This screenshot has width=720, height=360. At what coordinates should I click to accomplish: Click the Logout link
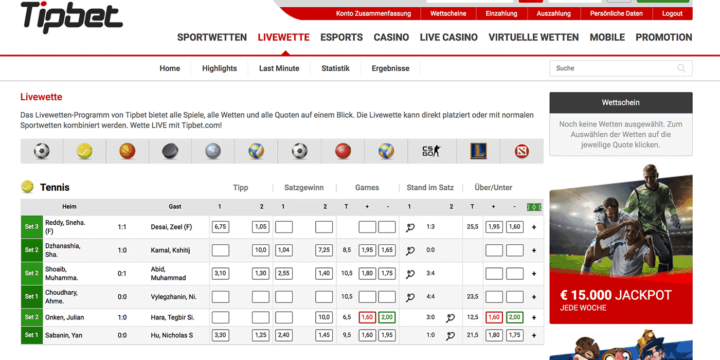(672, 14)
